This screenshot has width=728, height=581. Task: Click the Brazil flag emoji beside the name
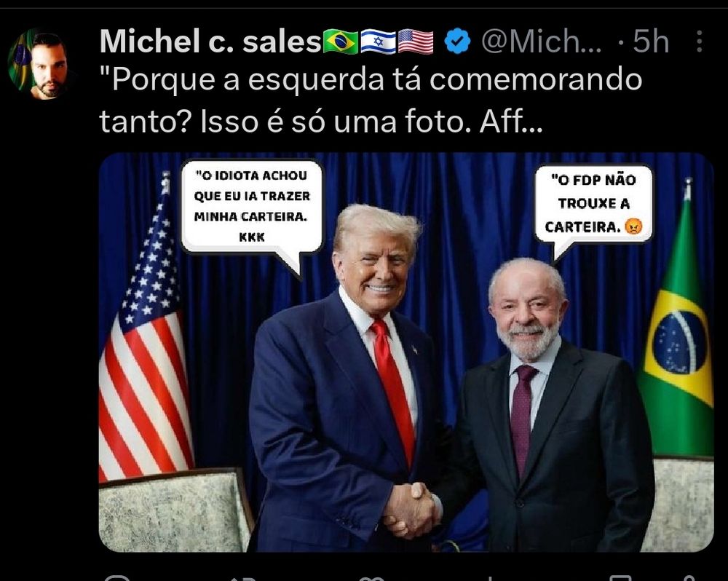click(x=341, y=41)
